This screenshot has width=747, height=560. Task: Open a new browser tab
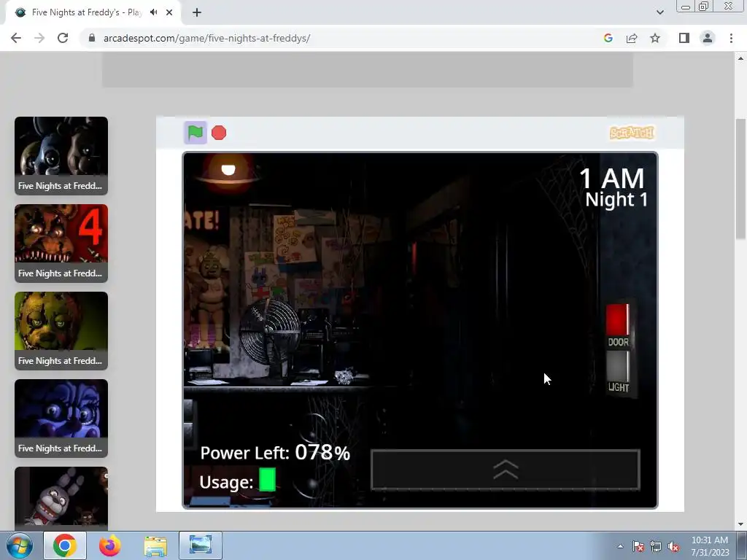[x=197, y=12]
